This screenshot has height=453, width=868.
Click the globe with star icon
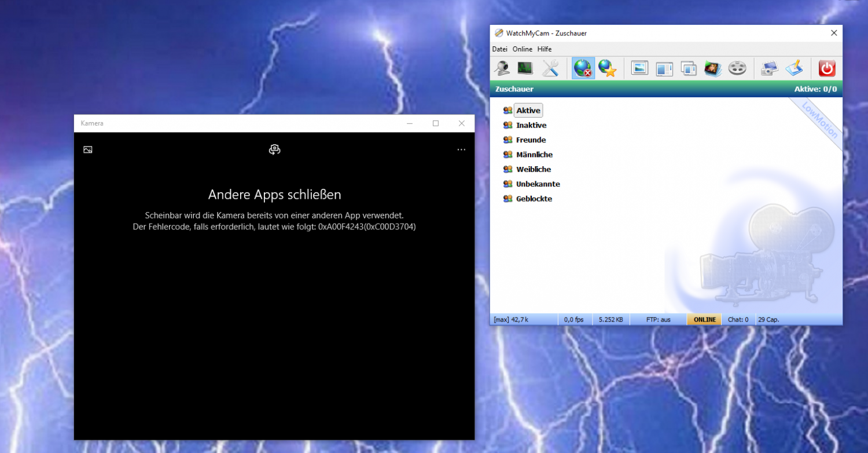[607, 68]
